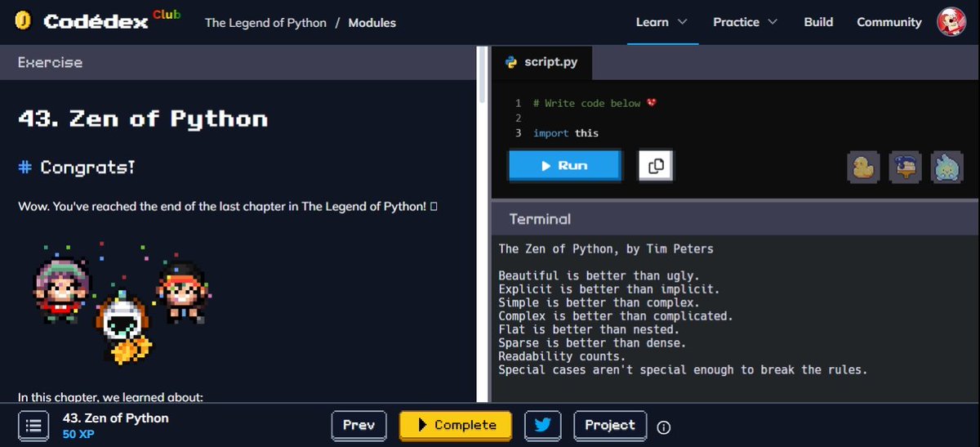
Task: Click the info circle icon next to Project
Action: pos(663,427)
